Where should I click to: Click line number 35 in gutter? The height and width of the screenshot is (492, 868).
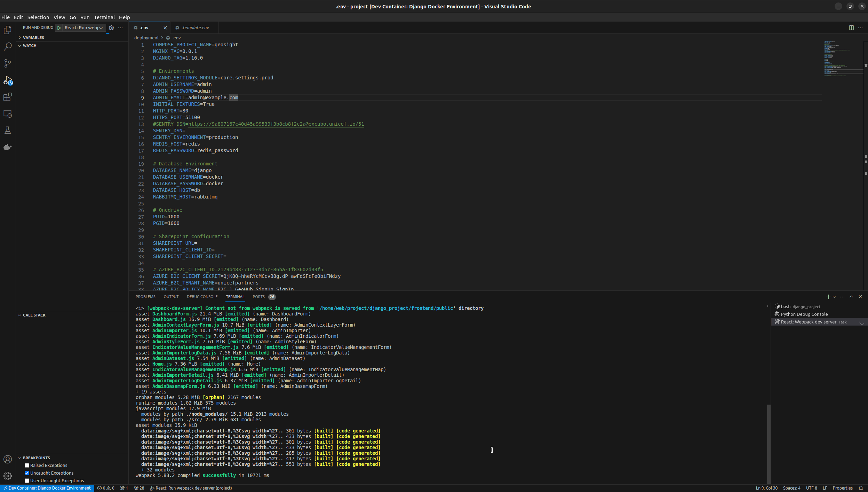pos(141,270)
